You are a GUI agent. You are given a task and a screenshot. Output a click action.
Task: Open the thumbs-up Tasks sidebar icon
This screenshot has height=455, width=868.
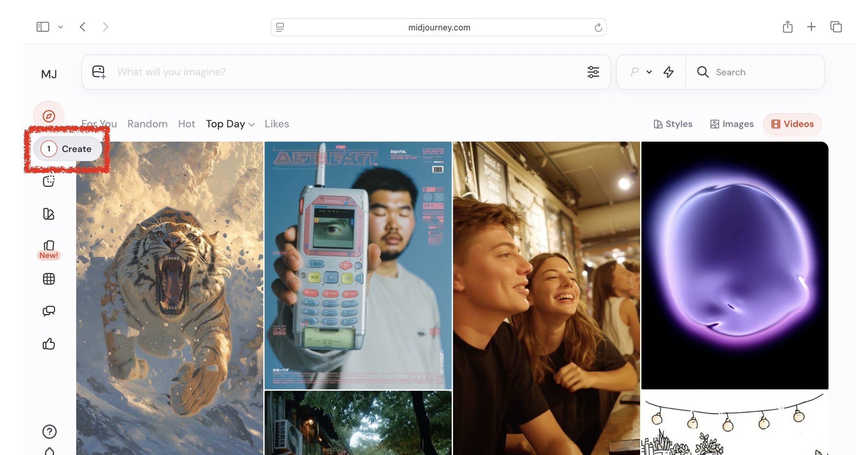[49, 344]
